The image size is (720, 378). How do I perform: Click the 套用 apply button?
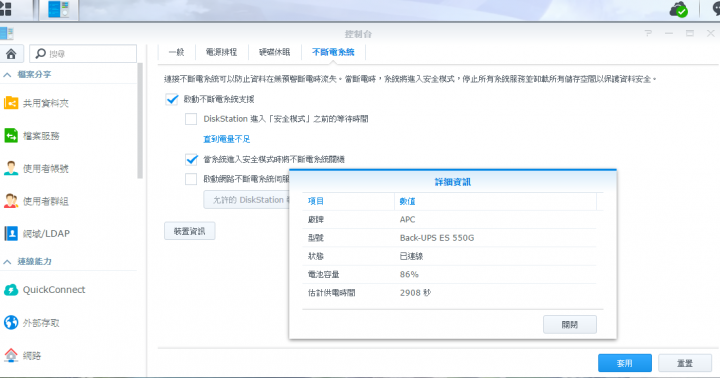(x=624, y=363)
